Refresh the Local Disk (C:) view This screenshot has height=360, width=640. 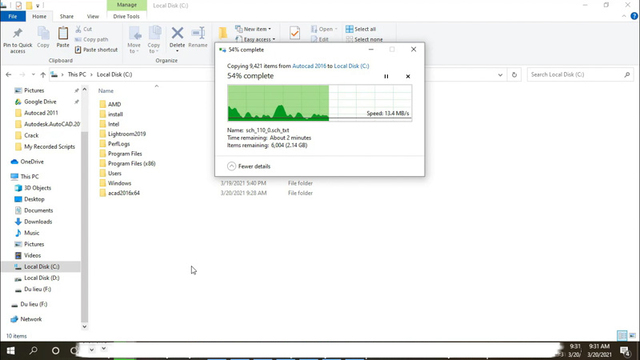[x=514, y=75]
